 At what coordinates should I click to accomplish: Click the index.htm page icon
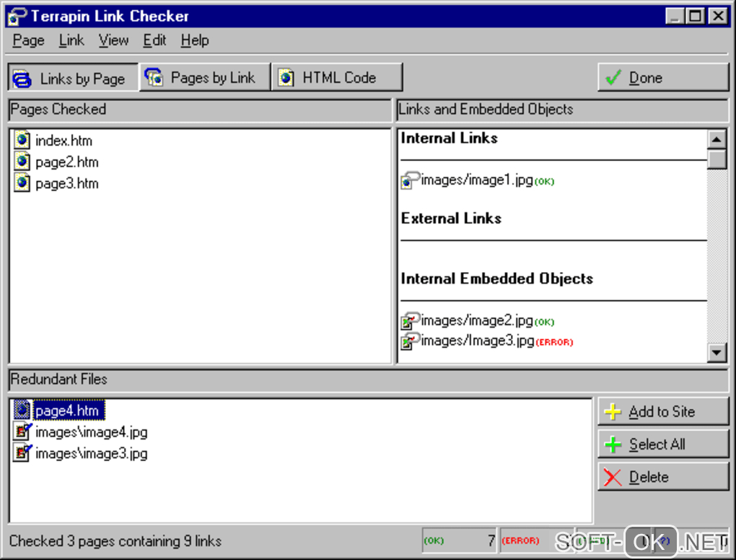pos(22,140)
